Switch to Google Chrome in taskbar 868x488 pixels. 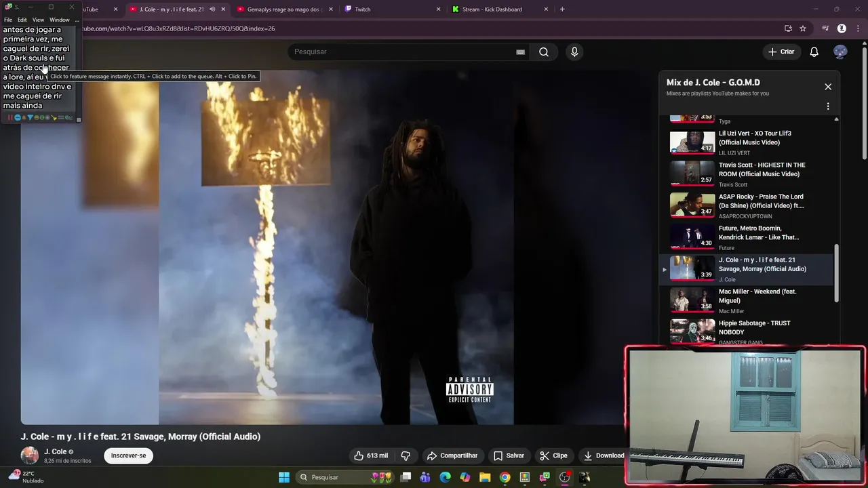(x=505, y=477)
